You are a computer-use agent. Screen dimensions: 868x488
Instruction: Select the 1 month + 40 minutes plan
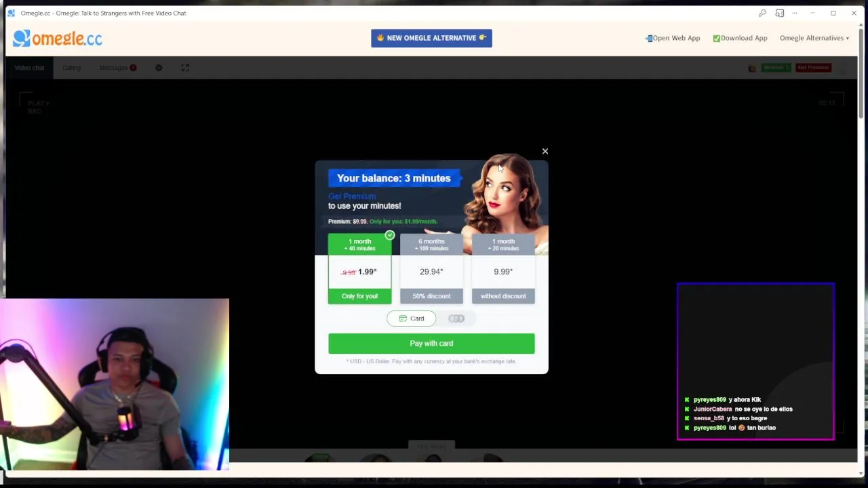point(359,268)
